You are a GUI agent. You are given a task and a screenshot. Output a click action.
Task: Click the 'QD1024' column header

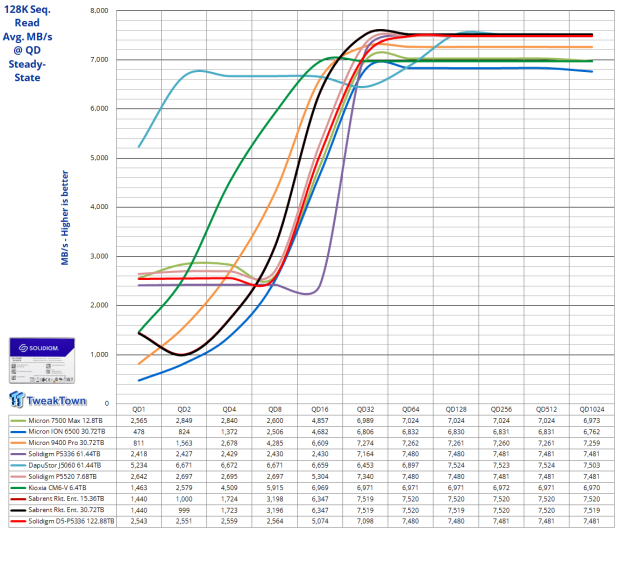(x=592, y=409)
